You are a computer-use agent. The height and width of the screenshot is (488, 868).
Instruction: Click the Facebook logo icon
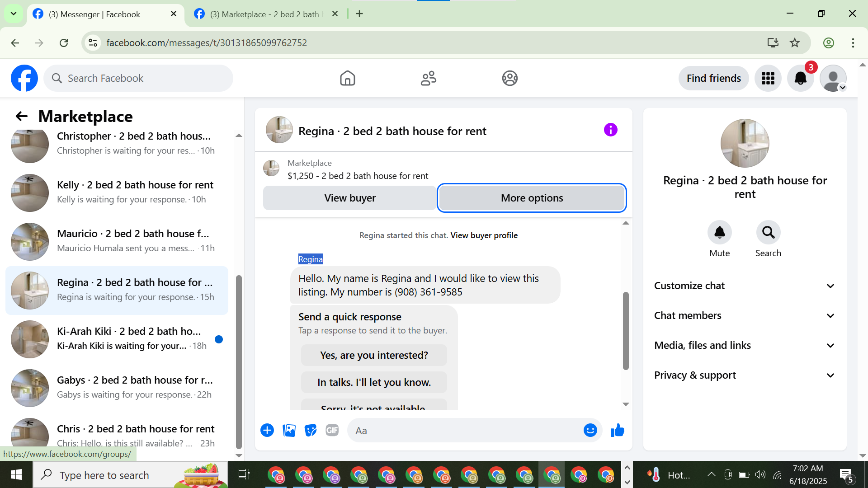(24, 78)
